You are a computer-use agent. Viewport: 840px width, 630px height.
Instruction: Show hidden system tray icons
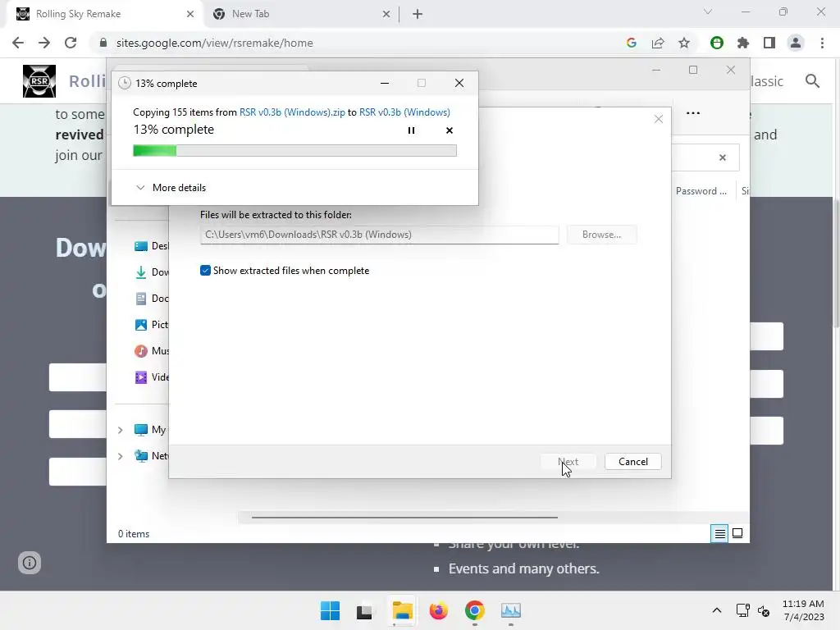717,610
